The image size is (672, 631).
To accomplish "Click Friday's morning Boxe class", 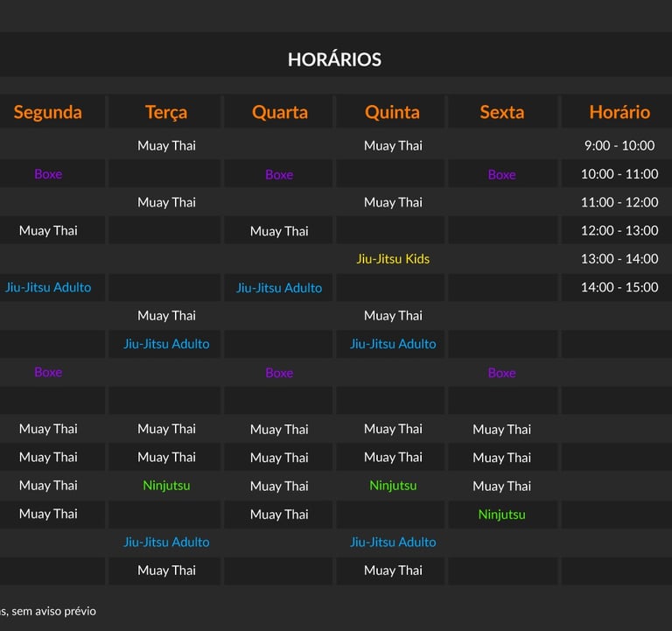I will tap(502, 175).
